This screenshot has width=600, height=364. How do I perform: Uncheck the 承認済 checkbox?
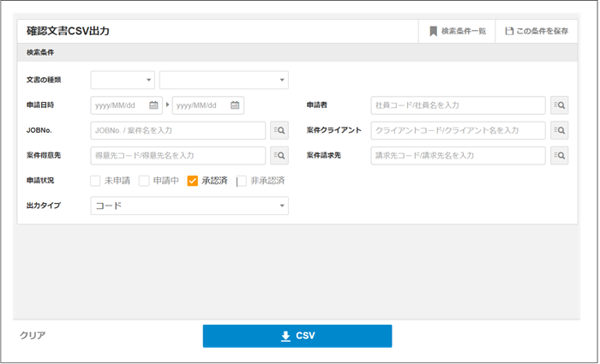(193, 181)
